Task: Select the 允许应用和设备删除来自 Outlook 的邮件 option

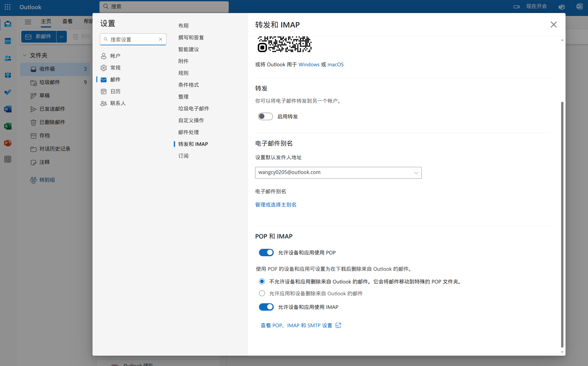Action: pyautogui.click(x=262, y=293)
